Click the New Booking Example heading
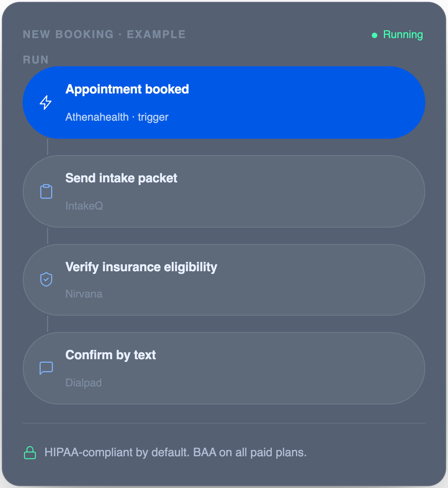Screen dimensions: 448x488 (104, 34)
